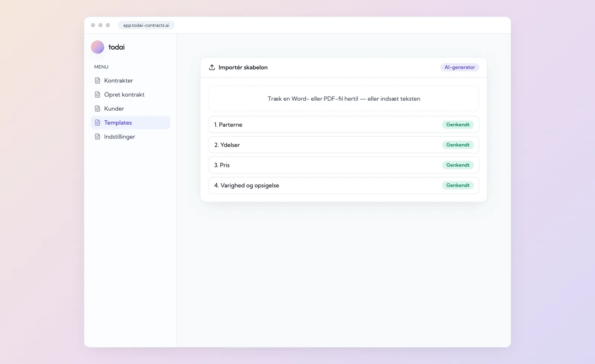The width and height of the screenshot is (595, 364).
Task: Click the Opret kontrakt document icon
Action: [x=97, y=95]
